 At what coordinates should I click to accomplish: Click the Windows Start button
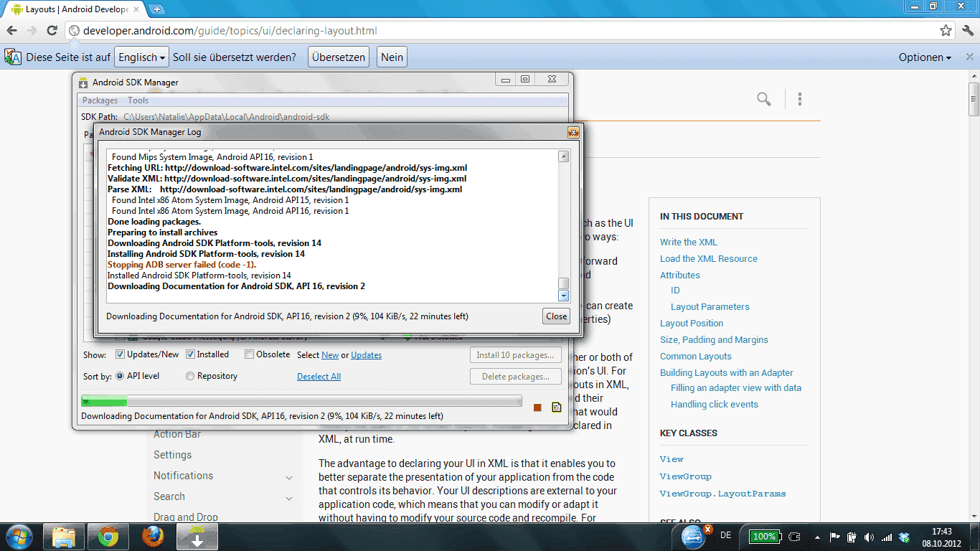click(18, 537)
